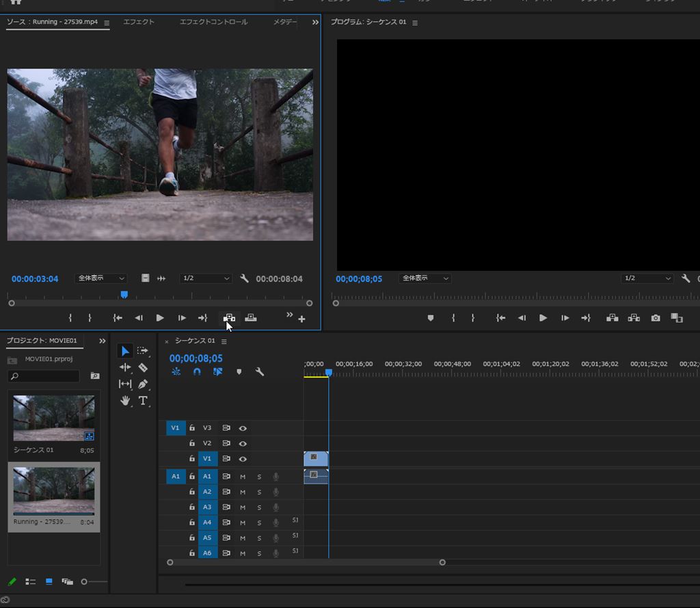This screenshot has width=700, height=608.
Task: Switch to the エフェクトコントロール tab
Action: pyautogui.click(x=213, y=22)
